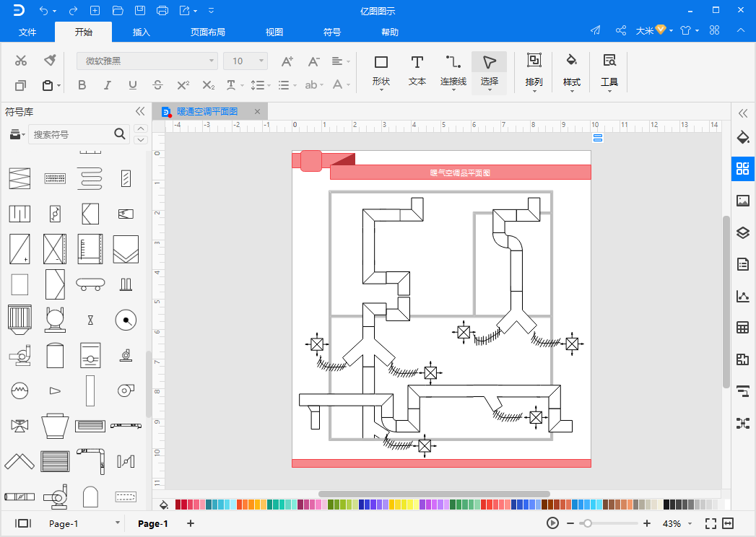Click the Print icon in title bar

162,11
